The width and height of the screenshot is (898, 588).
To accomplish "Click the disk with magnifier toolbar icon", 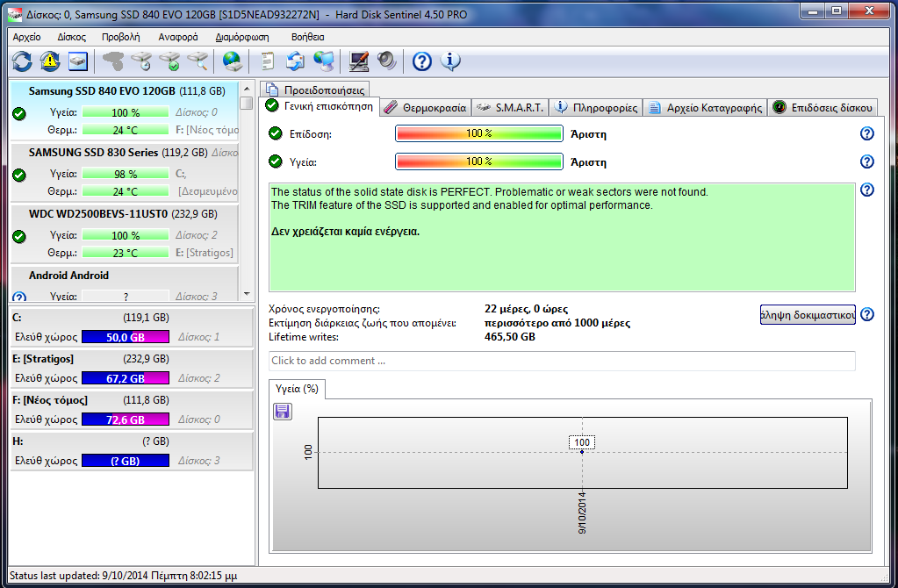I will [x=198, y=61].
